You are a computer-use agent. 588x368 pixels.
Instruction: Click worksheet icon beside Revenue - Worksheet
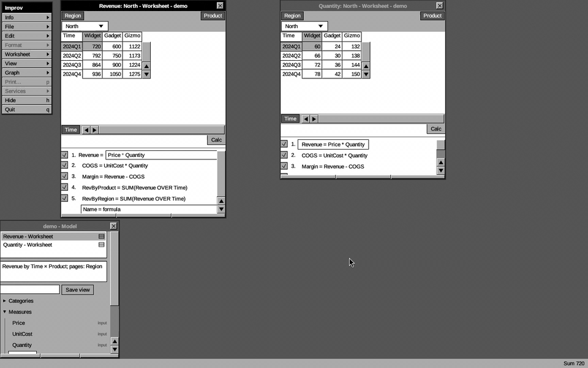coord(101,236)
